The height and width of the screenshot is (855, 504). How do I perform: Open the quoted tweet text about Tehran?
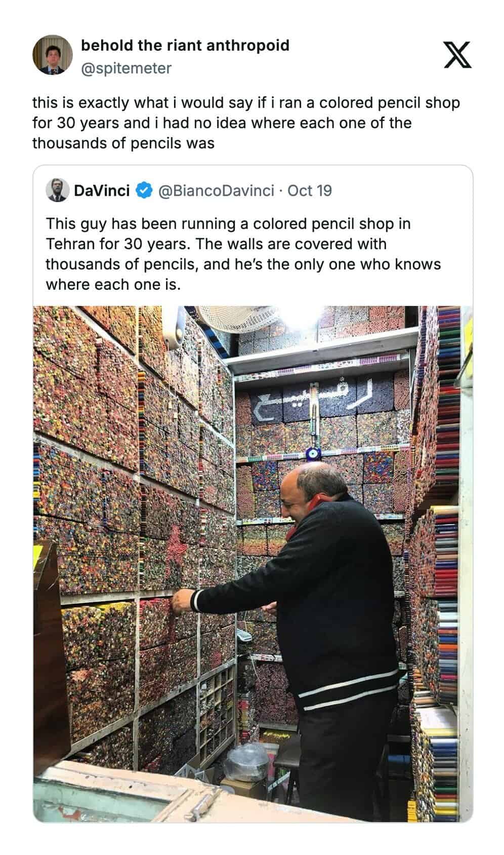pos(243,254)
